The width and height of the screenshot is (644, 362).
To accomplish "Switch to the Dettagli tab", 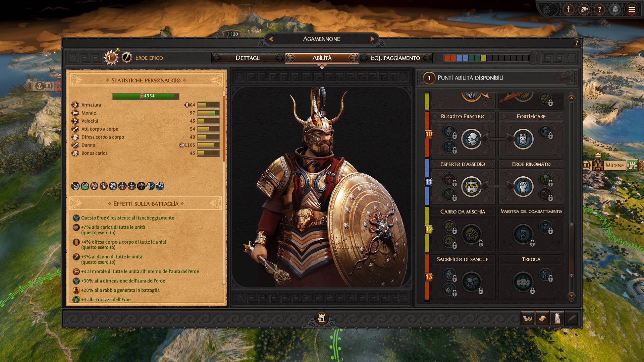I will coord(248,58).
